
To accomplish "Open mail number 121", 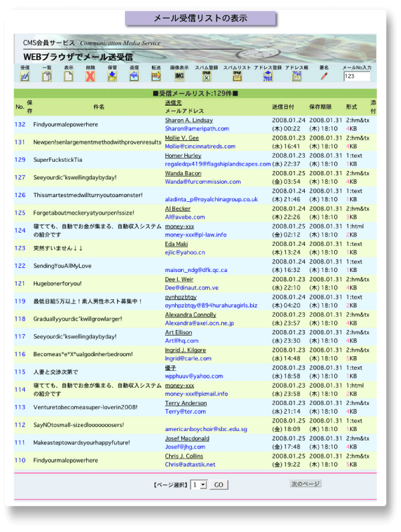I will pyautogui.click(x=20, y=283).
